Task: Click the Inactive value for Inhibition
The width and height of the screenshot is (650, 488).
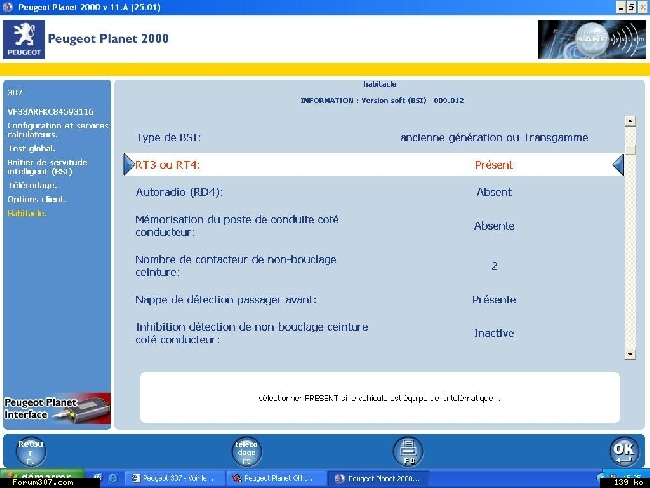Action: [494, 333]
